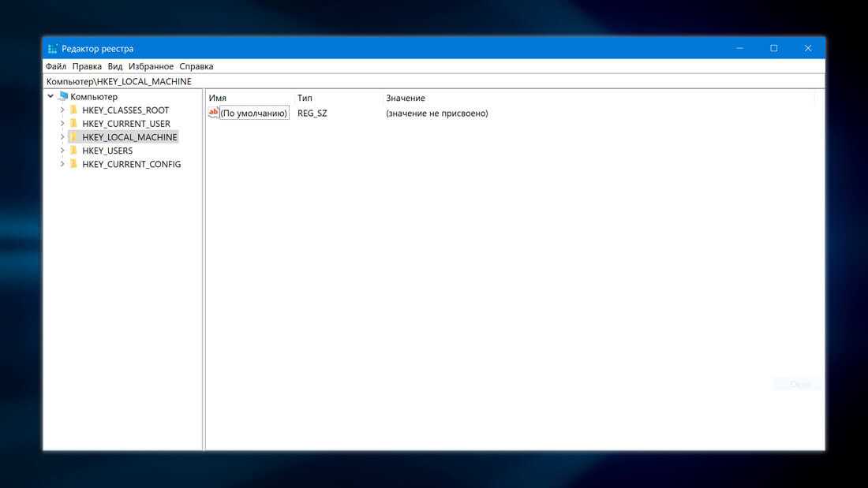Click the HKEY_CURRENT_CONFIG folder icon
Image resolution: width=868 pixels, height=488 pixels.
(74, 164)
